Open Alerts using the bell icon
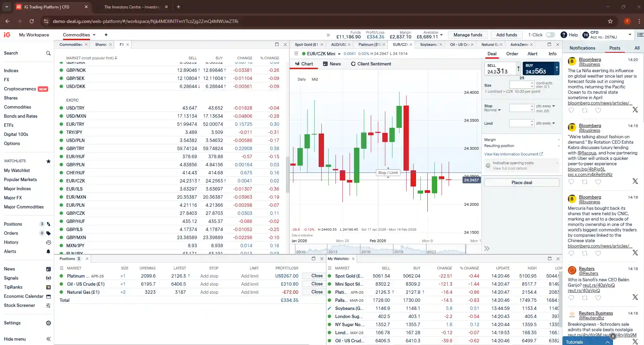Image resolution: width=644 pixels, height=345 pixels. point(48,251)
